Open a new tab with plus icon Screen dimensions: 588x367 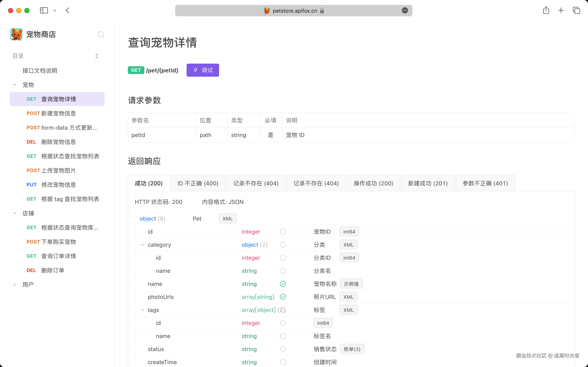coord(561,10)
